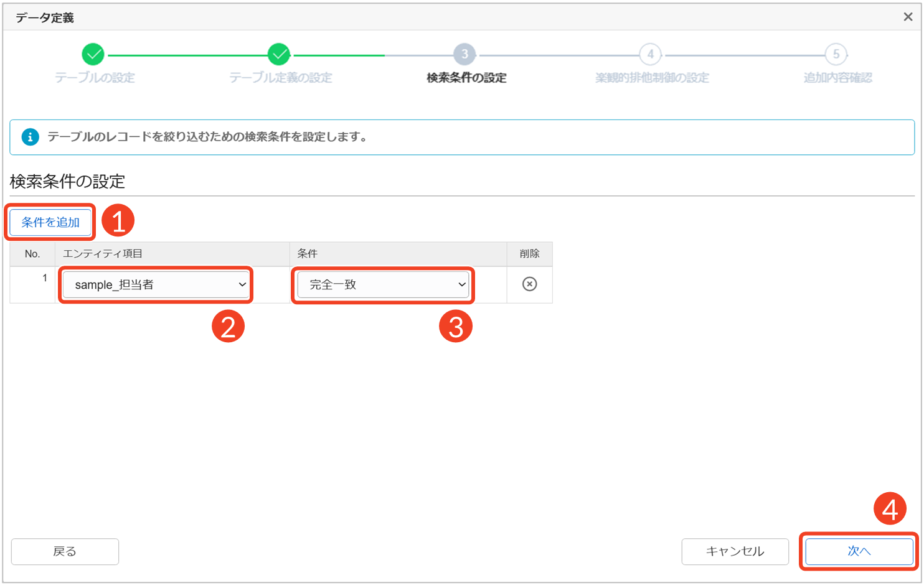924x588 pixels.
Task: Click the キャンセル button
Action: point(735,551)
